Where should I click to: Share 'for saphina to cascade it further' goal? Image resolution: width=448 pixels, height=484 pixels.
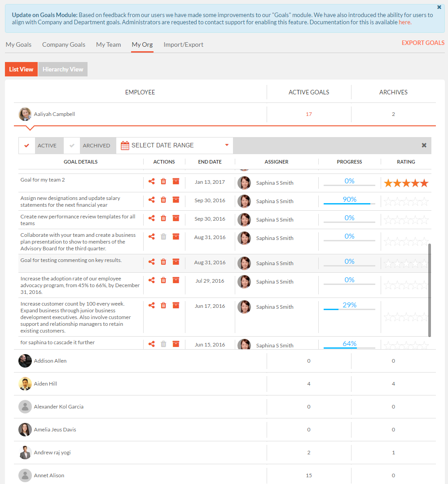tap(151, 344)
